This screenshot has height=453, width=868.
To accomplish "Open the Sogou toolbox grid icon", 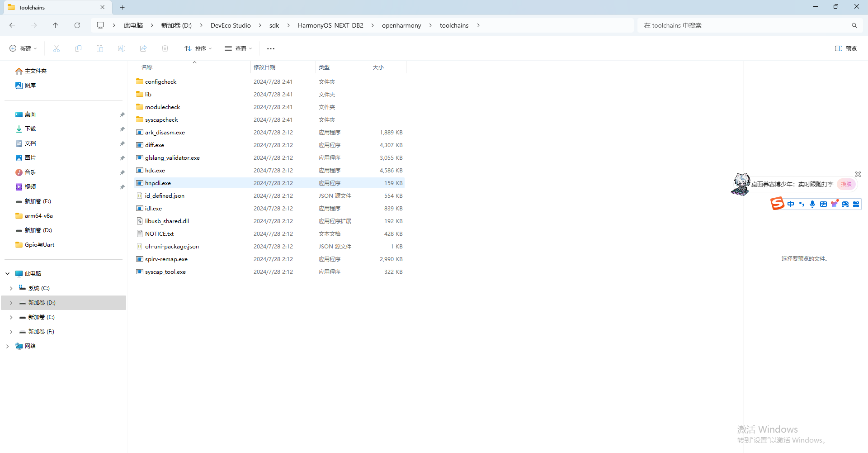I will (856, 204).
